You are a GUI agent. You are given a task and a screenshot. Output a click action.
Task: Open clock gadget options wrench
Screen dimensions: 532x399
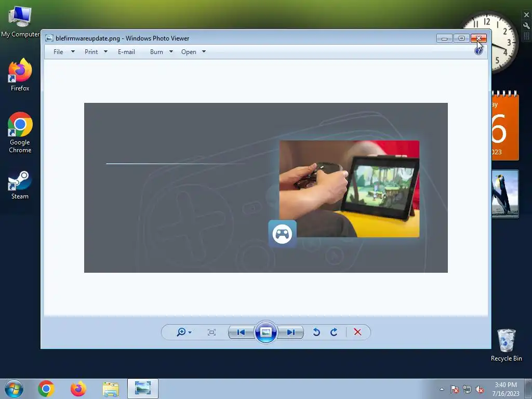pos(527,25)
